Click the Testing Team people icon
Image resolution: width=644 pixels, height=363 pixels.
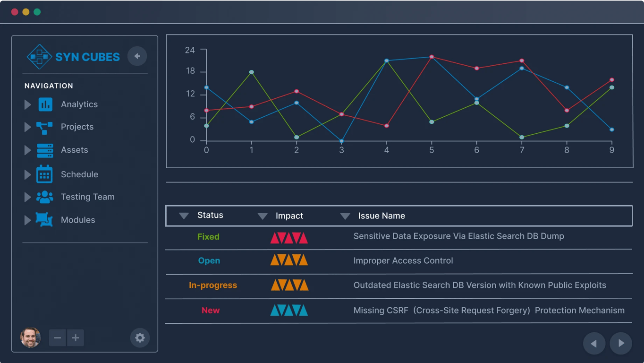[45, 197]
